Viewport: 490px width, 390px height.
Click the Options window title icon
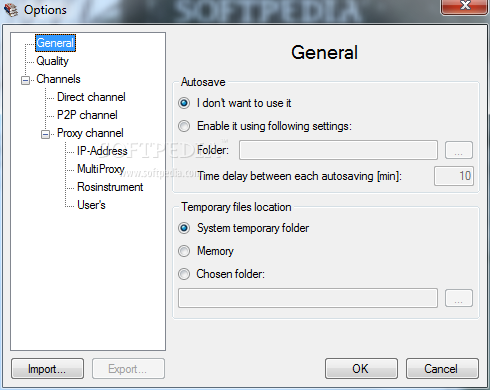pos(11,10)
